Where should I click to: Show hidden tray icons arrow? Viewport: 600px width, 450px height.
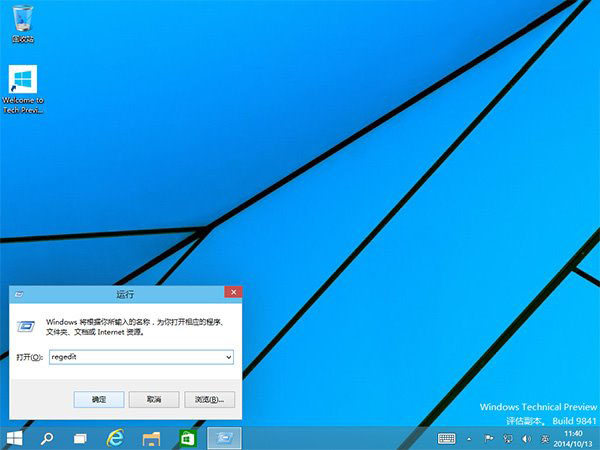coord(470,439)
